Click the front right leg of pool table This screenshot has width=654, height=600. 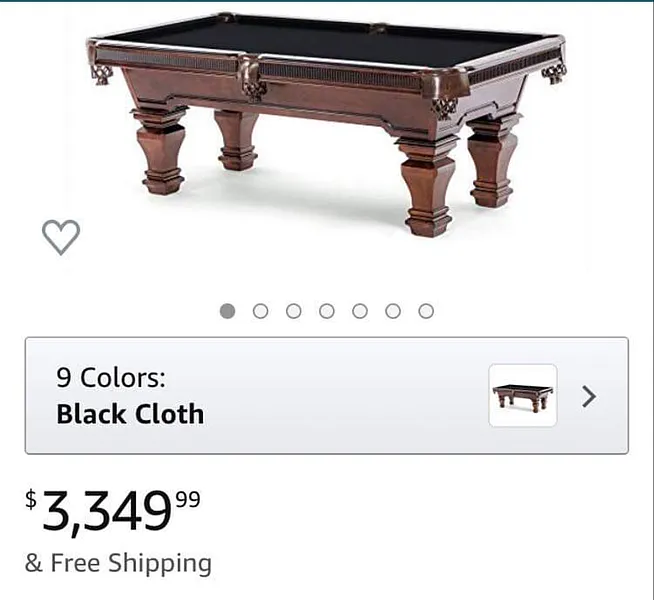428,187
